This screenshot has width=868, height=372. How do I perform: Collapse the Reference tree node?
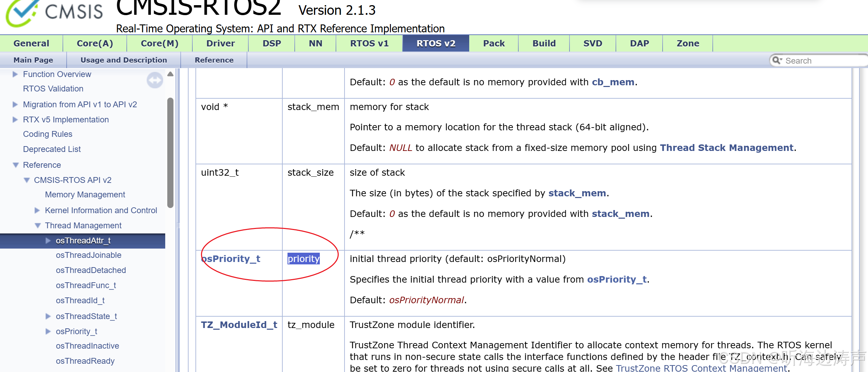point(15,165)
